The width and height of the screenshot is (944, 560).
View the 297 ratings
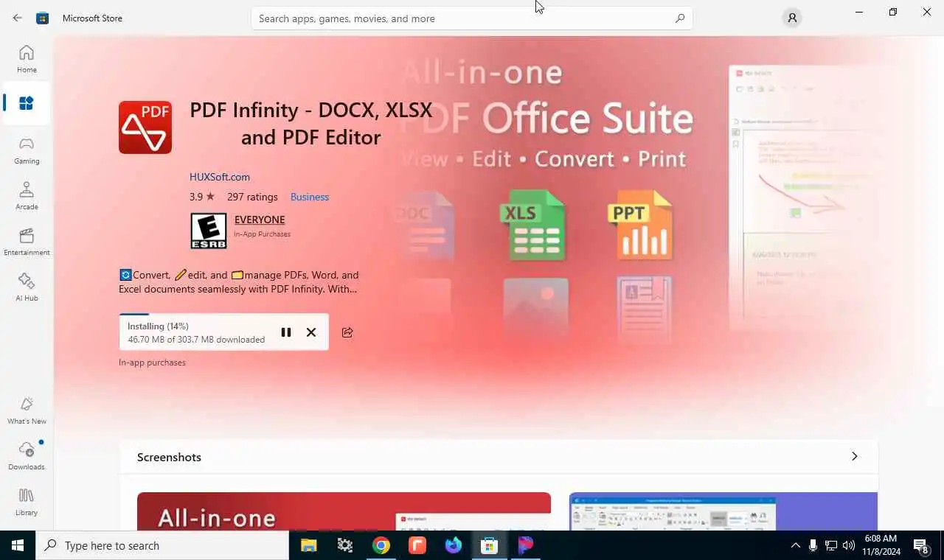[252, 197]
